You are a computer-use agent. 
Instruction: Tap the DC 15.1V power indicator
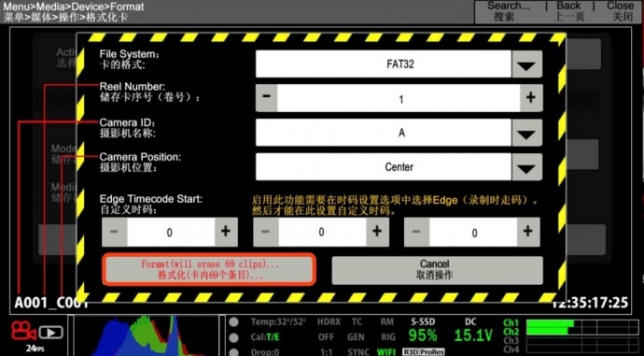[472, 332]
